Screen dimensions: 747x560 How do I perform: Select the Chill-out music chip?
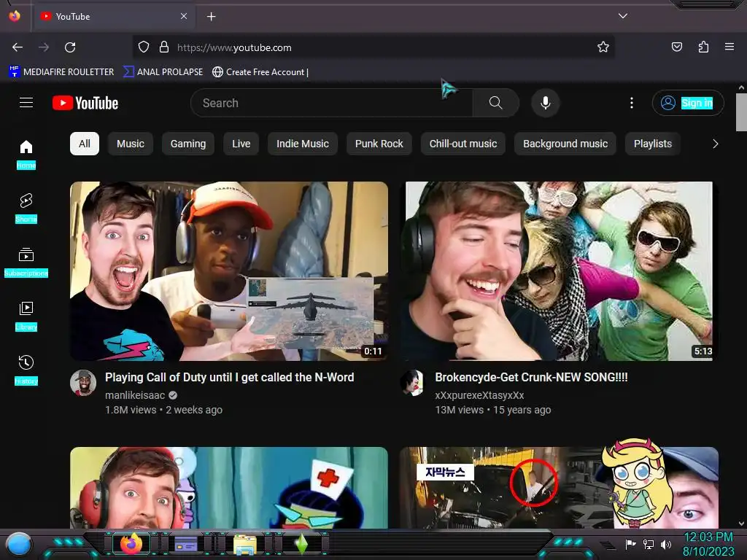click(463, 144)
